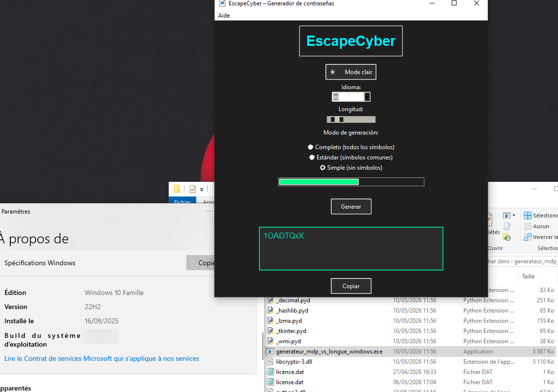Click the libcrypto-3.dll file icon
Image resolution: width=558 pixels, height=392 pixels.
[271, 362]
